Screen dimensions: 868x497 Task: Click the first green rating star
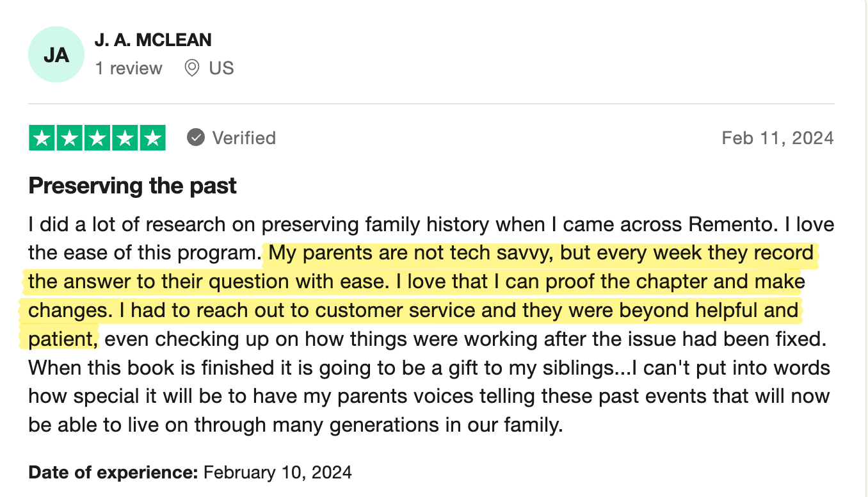pos(42,138)
